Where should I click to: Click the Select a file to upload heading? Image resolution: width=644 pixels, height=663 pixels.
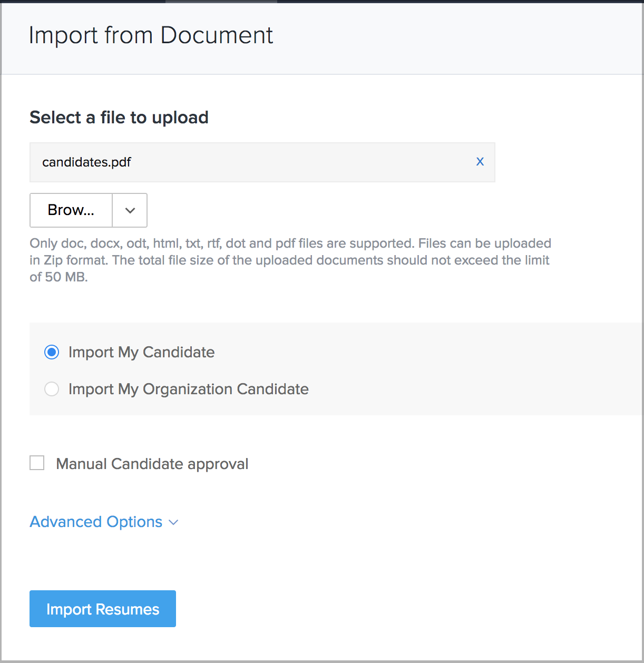tap(119, 117)
